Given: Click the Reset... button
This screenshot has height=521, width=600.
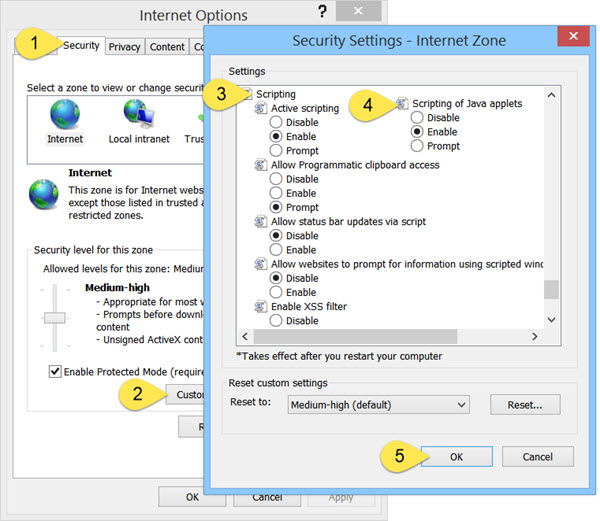Looking at the screenshot, I should pos(525,405).
